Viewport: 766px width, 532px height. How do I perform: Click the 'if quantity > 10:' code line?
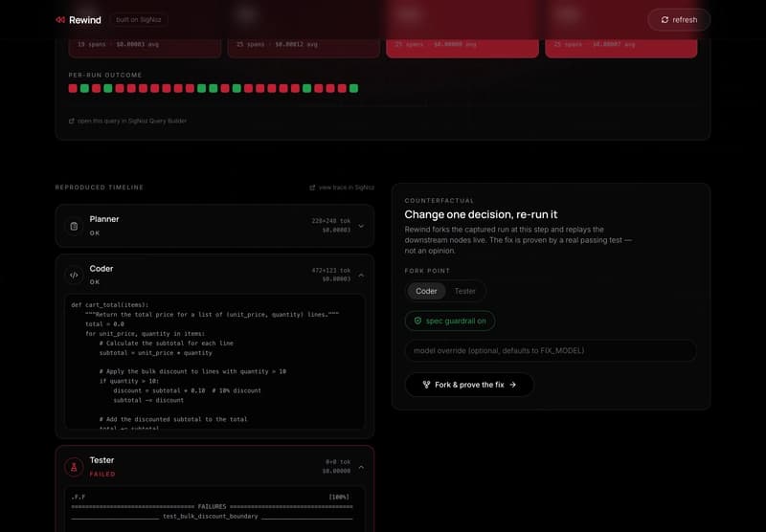[x=129, y=381]
